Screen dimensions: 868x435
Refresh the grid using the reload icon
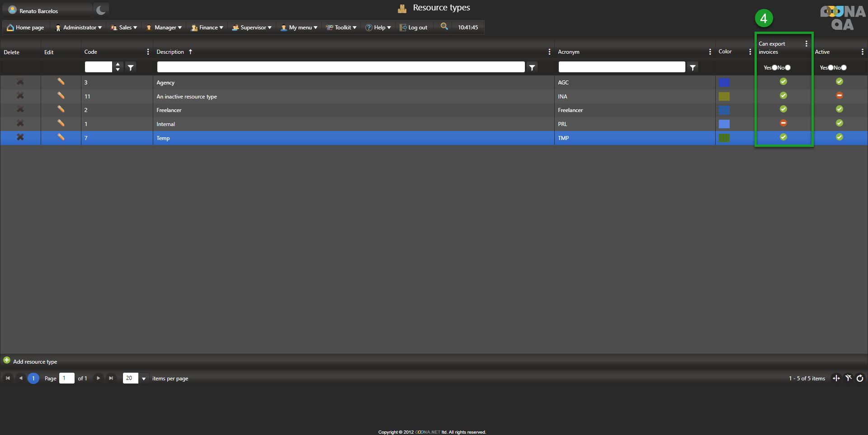click(860, 378)
